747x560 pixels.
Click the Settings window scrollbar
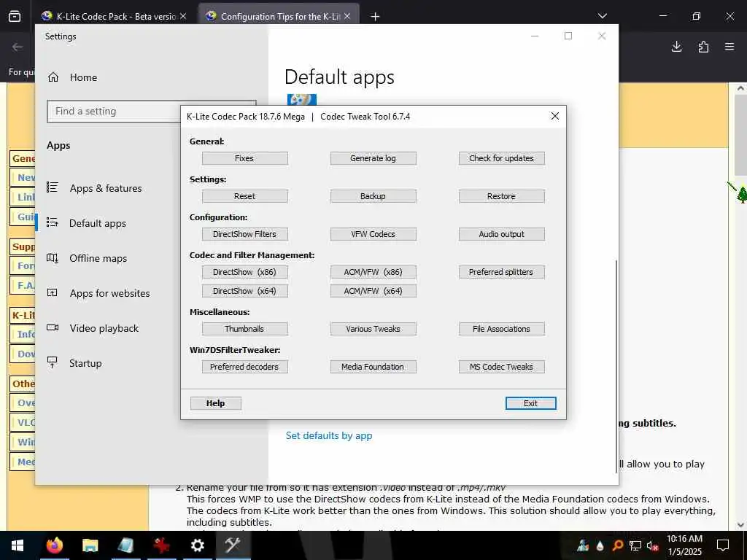point(616,367)
